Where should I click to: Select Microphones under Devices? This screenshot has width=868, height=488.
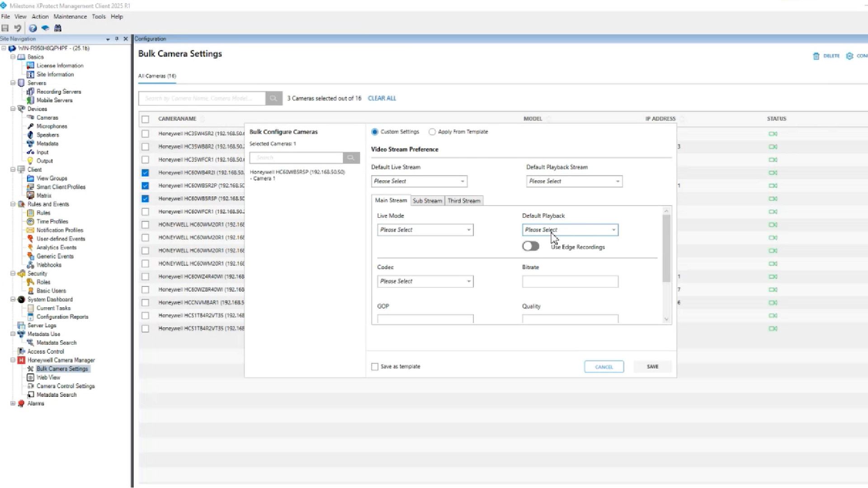tap(52, 126)
